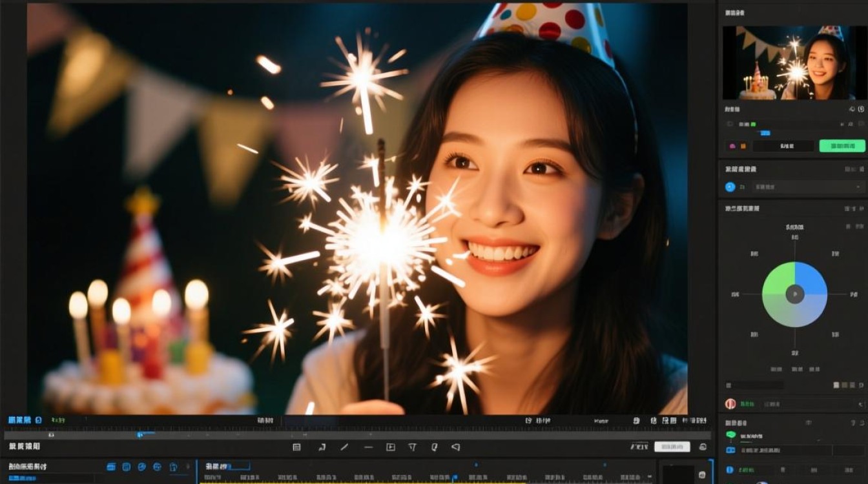Click the green chat bubble icon in the lower panel
Image resolution: width=868 pixels, height=484 pixels.
pos(730,436)
